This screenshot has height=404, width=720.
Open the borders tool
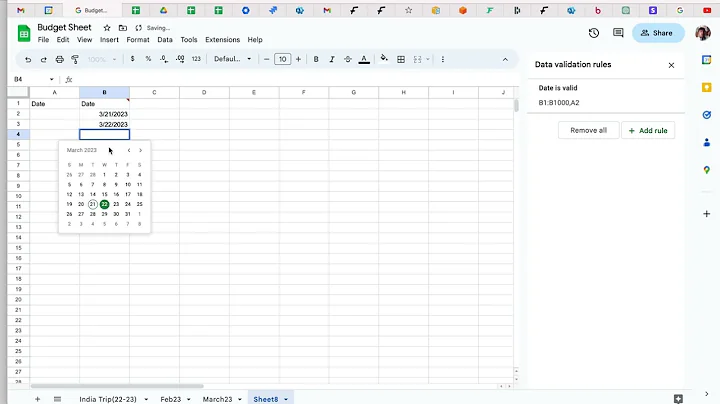point(401,59)
